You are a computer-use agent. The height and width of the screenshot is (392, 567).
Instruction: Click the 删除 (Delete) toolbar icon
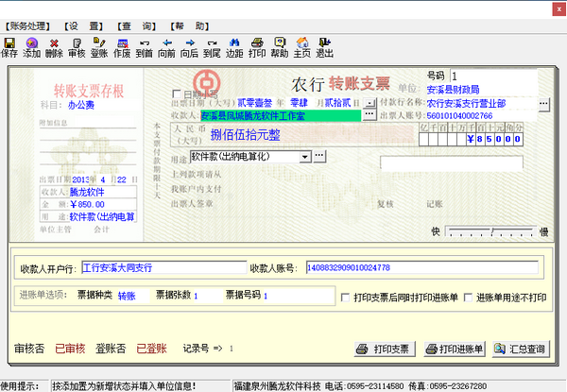pyautogui.click(x=55, y=47)
